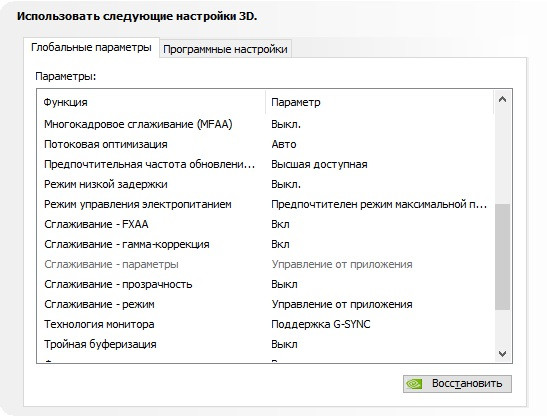
Task: Open Выкл value for Тройная буферизация
Action: click(284, 344)
